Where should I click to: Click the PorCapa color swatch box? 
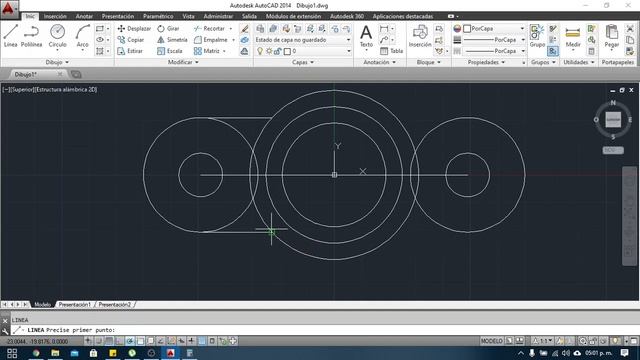coord(467,29)
